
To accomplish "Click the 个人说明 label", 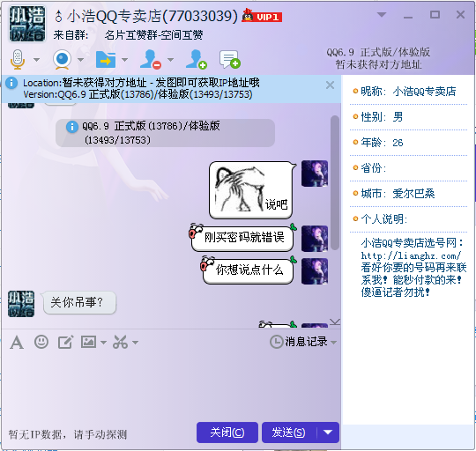I will click(x=384, y=218).
